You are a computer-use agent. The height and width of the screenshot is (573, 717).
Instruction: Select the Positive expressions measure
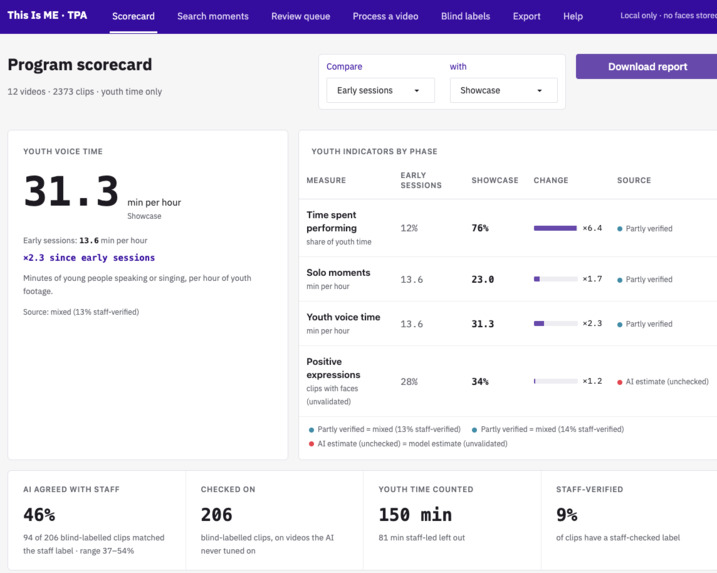pos(333,368)
